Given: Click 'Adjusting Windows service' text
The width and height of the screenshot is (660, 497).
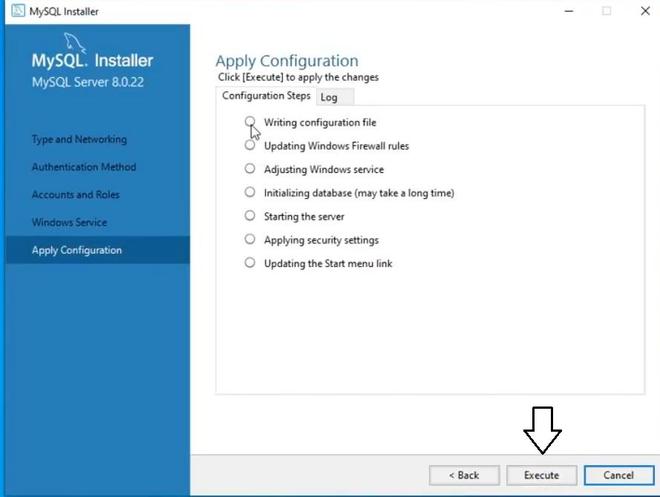Looking at the screenshot, I should point(324,170).
